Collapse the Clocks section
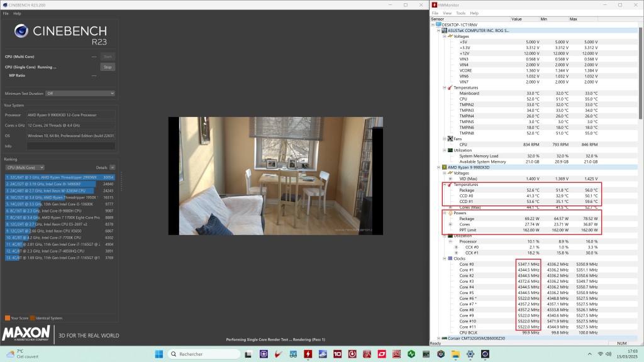 click(x=445, y=258)
